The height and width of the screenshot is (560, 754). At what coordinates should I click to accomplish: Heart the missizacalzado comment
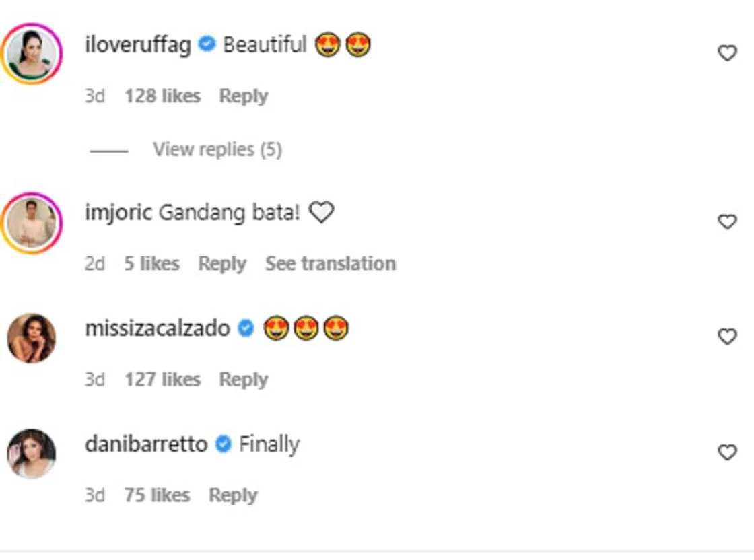coord(727,337)
